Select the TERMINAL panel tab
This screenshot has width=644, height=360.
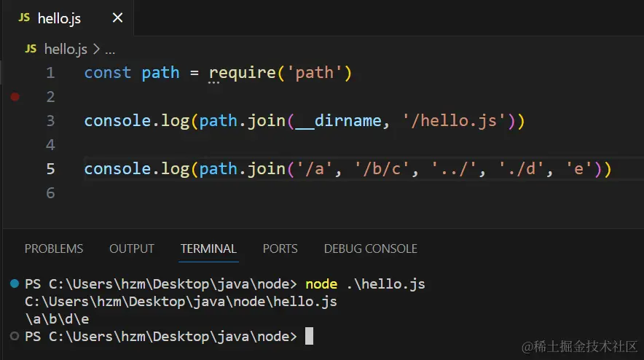click(x=208, y=249)
